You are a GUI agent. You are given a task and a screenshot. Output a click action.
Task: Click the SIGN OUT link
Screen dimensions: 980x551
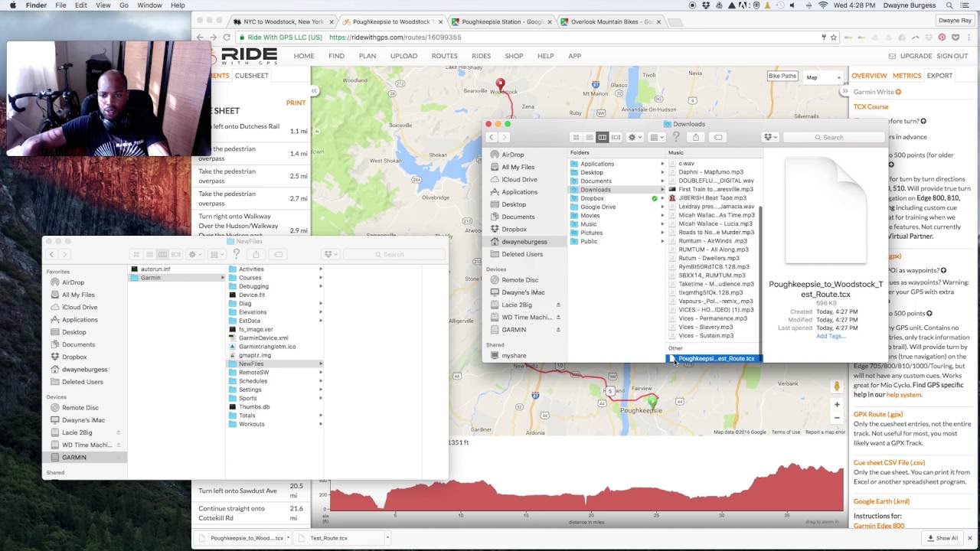point(952,56)
